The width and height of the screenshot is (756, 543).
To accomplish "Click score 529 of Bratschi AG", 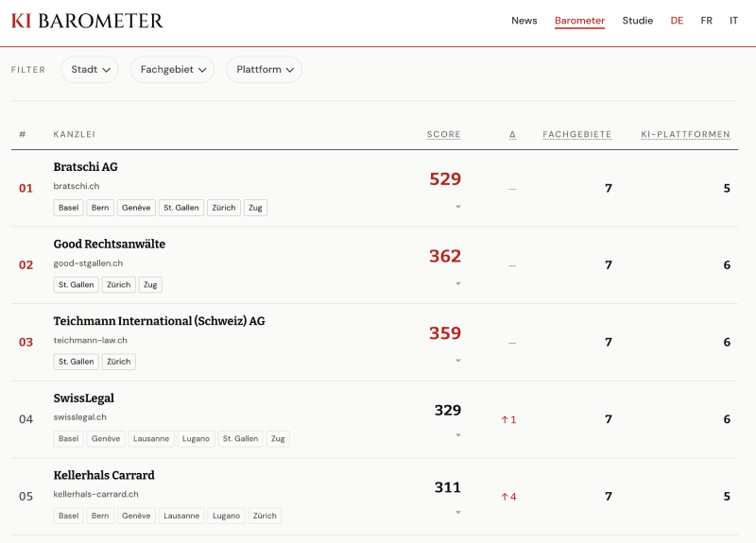I will (x=445, y=179).
